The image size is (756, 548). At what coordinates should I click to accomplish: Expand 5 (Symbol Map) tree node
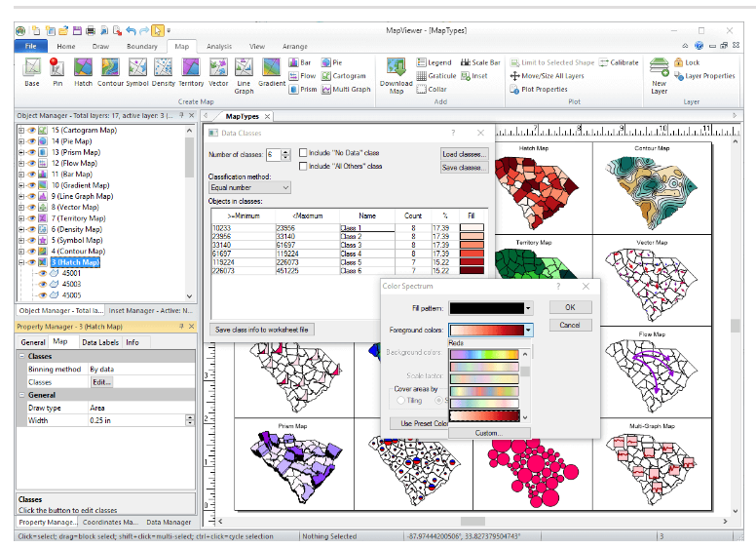(x=21, y=240)
